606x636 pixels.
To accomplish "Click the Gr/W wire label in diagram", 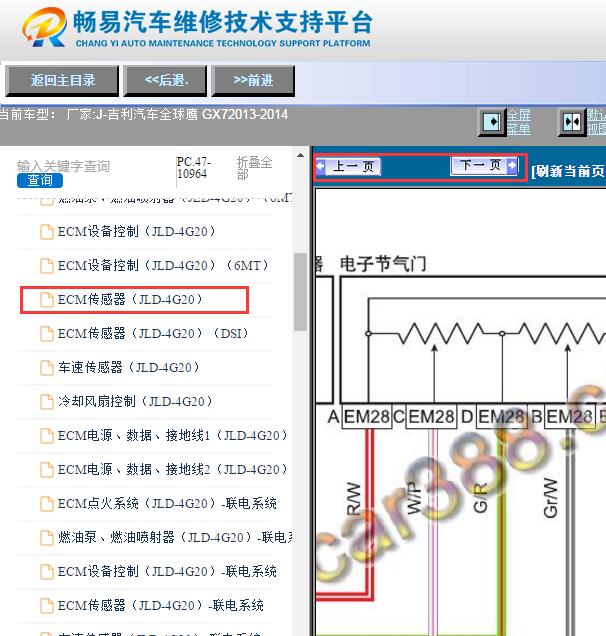I will pos(550,498).
